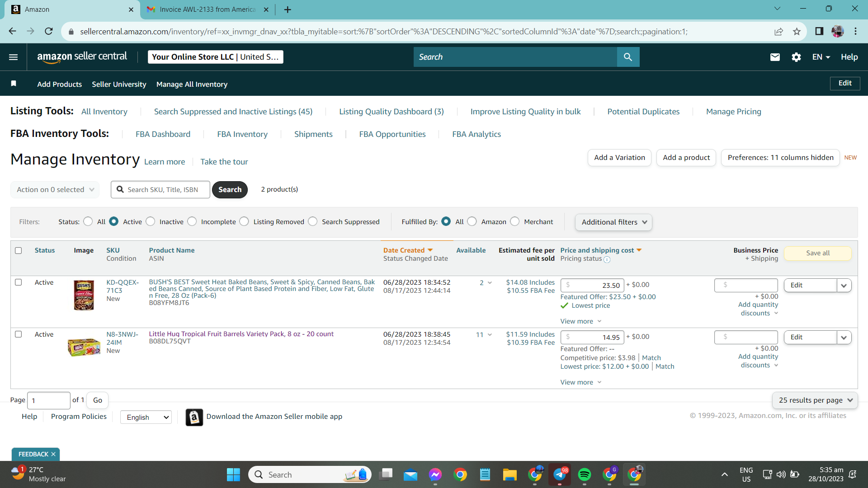
Task: Click the Add a product button
Action: tap(686, 158)
